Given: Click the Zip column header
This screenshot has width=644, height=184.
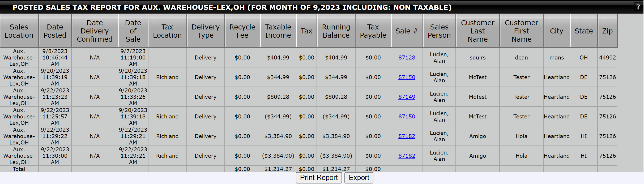Looking at the screenshot, I should [x=607, y=31].
